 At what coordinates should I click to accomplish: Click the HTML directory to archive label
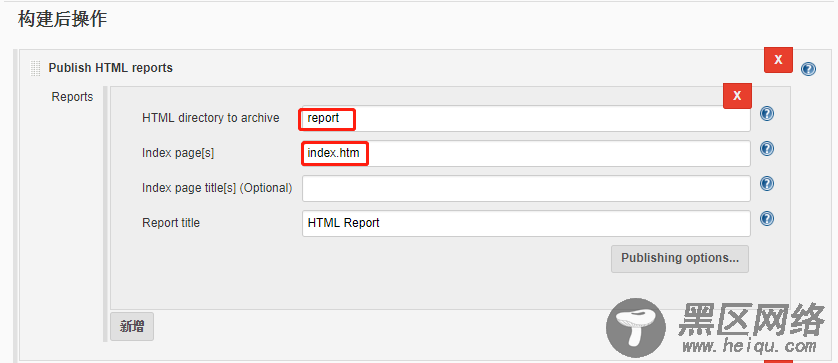[x=211, y=118]
